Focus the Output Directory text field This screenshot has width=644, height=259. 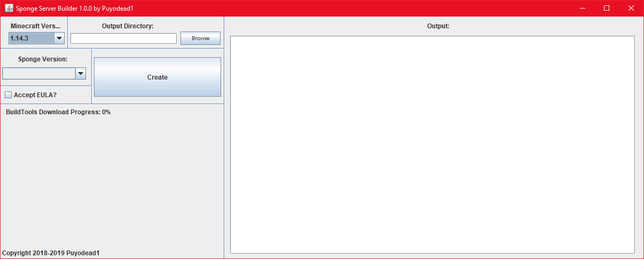[123, 38]
